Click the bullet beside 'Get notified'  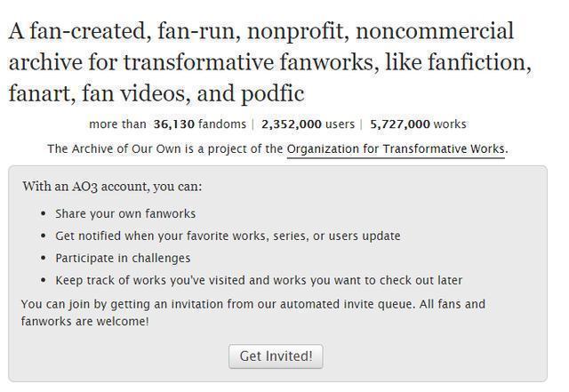[x=44, y=236]
